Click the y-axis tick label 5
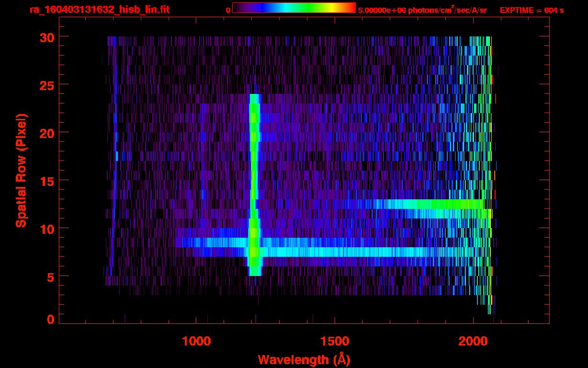 (x=50, y=276)
